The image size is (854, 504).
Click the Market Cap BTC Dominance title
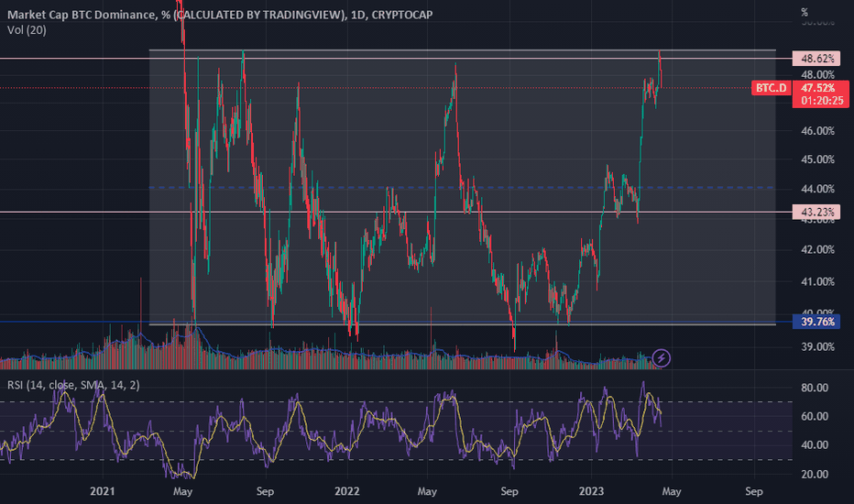[x=220, y=15]
